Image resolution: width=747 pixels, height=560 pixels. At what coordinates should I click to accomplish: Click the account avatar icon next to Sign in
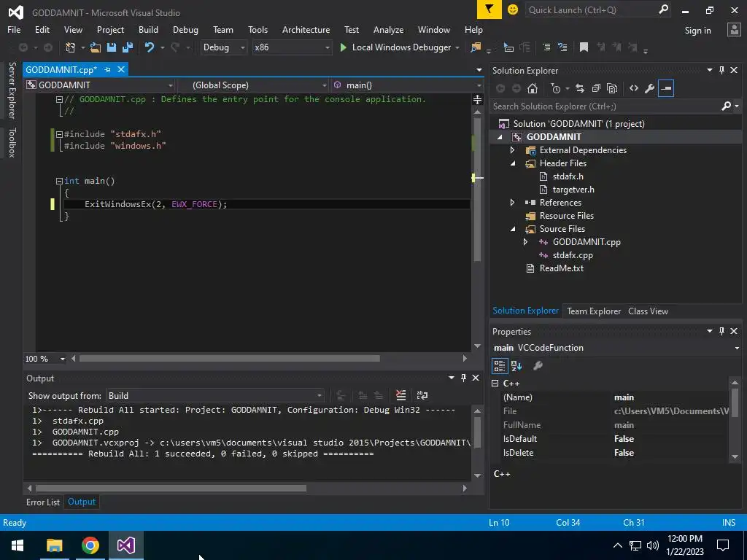tap(734, 30)
